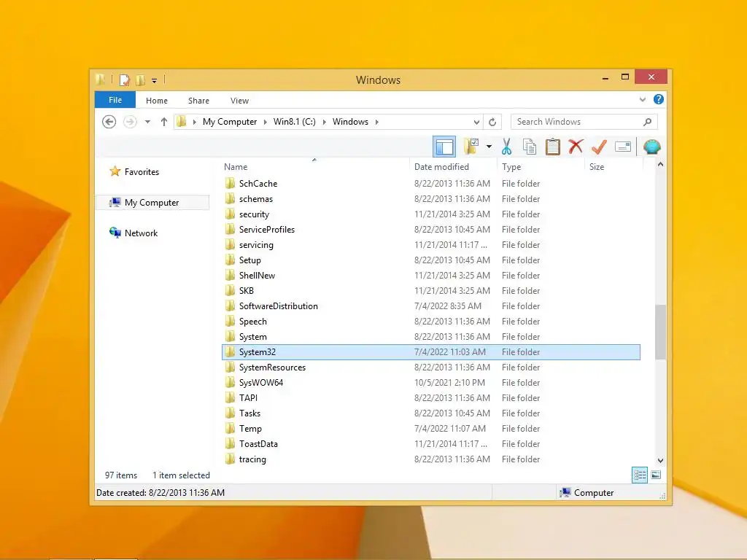
Task: Open the File menu
Action: (x=115, y=100)
